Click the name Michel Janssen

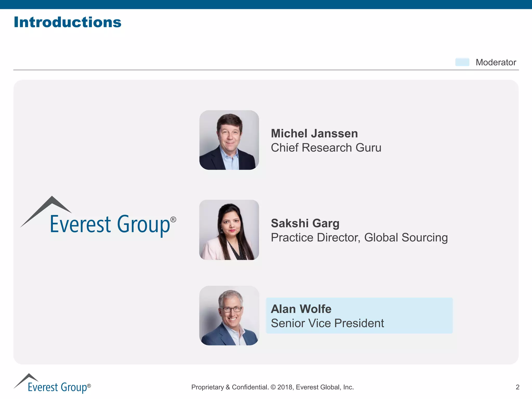pyautogui.click(x=314, y=134)
